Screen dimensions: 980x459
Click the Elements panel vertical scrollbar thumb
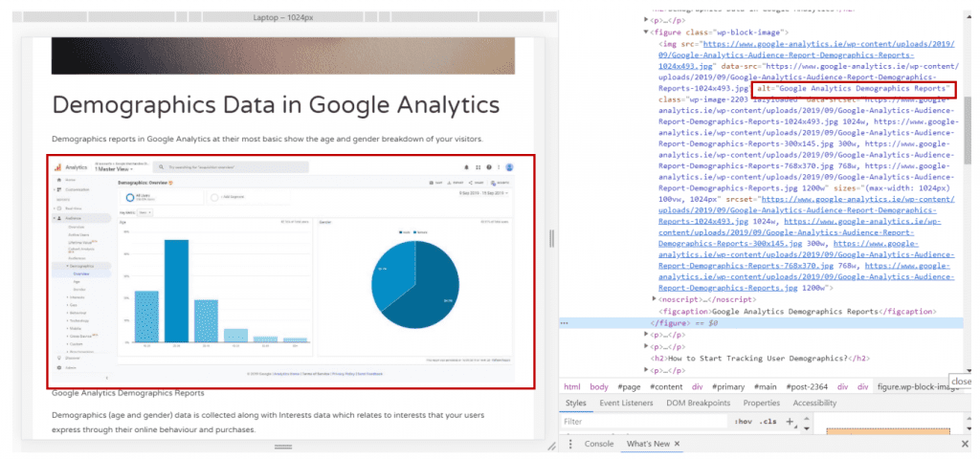pyautogui.click(x=969, y=129)
